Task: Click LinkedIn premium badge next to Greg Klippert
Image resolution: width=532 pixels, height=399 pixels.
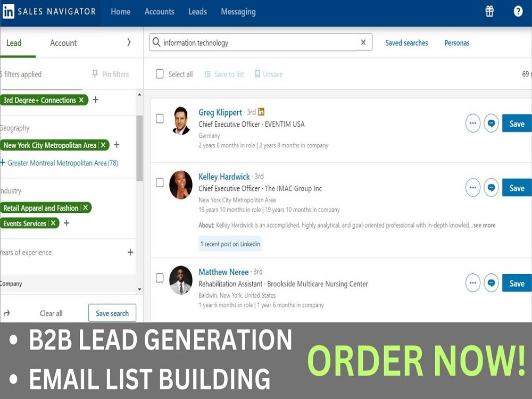Action: [261, 112]
